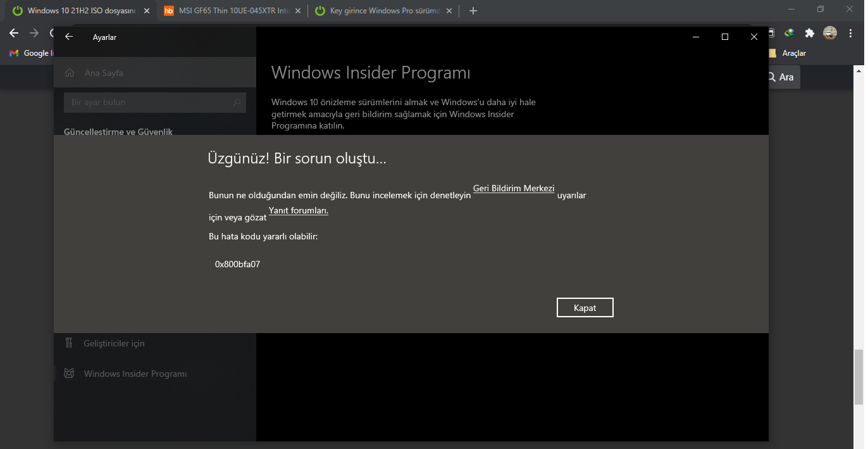868x449 pixels.
Task: Switch to the Windows 10 21H2 ISO Chrome tab
Action: pos(80,11)
